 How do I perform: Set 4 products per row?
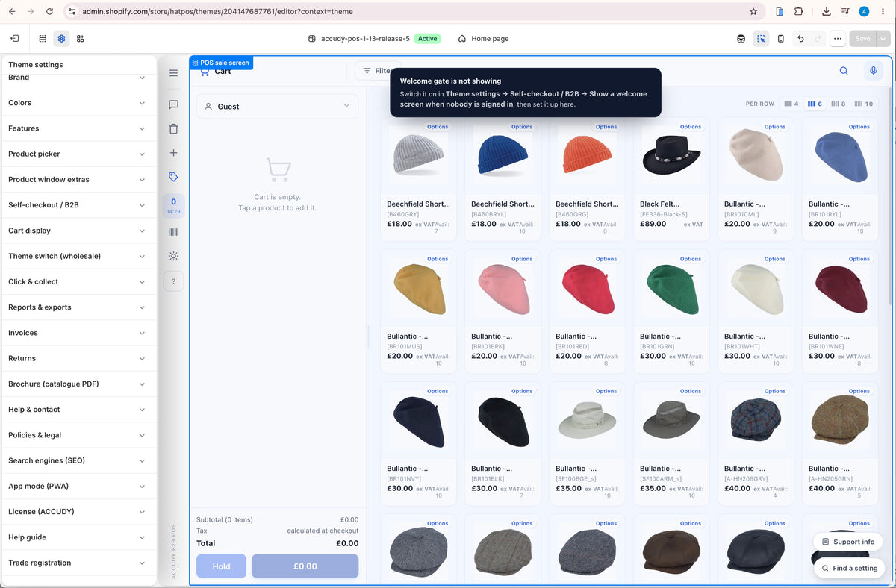791,104
